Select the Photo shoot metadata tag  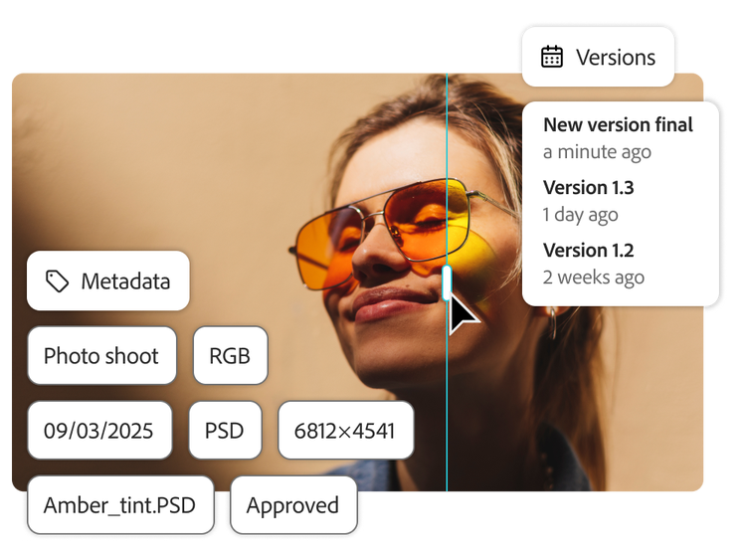[x=101, y=356]
